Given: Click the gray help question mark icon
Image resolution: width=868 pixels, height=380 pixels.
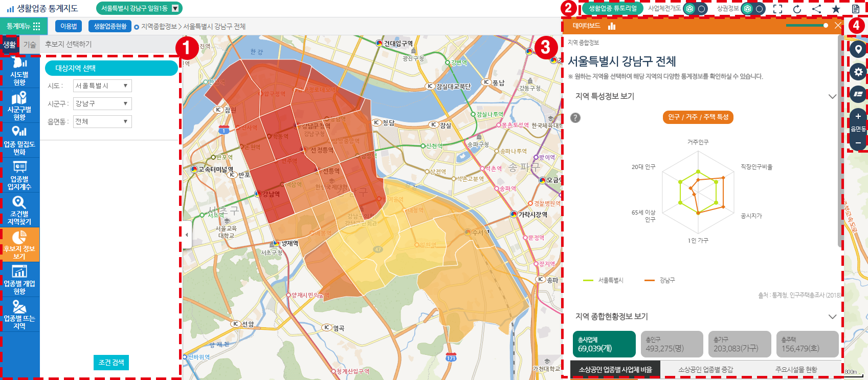Looking at the screenshot, I should pyautogui.click(x=575, y=118).
